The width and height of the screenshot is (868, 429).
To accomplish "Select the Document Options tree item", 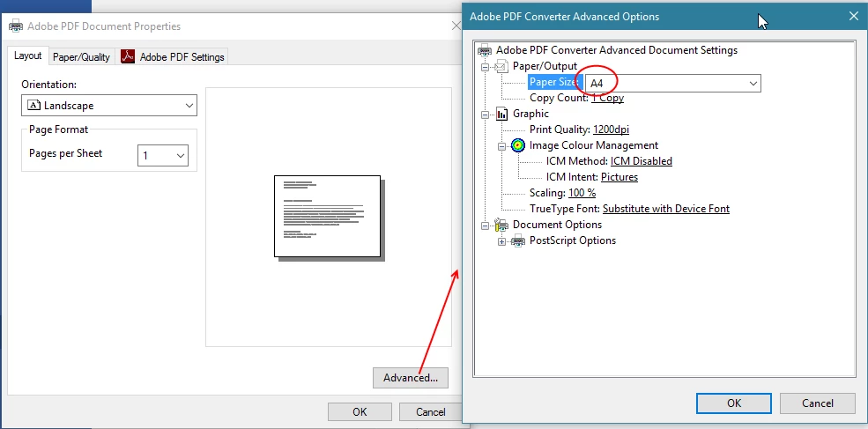I will 557,225.
